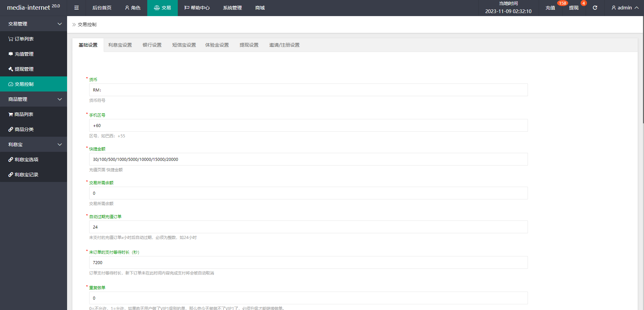Screen dimensions: 644x310
Task: Click the 角色 user icon in navbar
Action: pyautogui.click(x=127, y=8)
